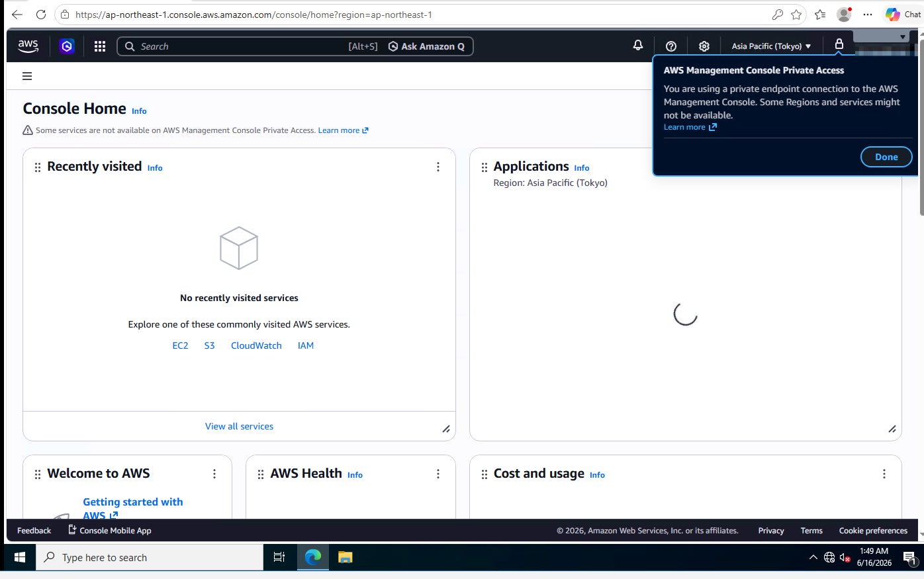Image resolution: width=924 pixels, height=579 pixels.
Task: Click the Windows Start button
Action: click(x=19, y=558)
